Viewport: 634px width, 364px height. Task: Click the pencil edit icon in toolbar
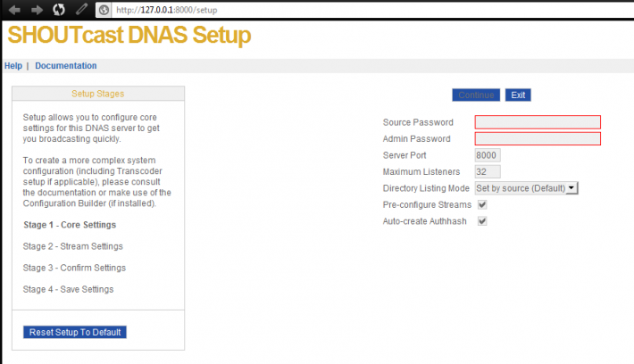(x=81, y=9)
